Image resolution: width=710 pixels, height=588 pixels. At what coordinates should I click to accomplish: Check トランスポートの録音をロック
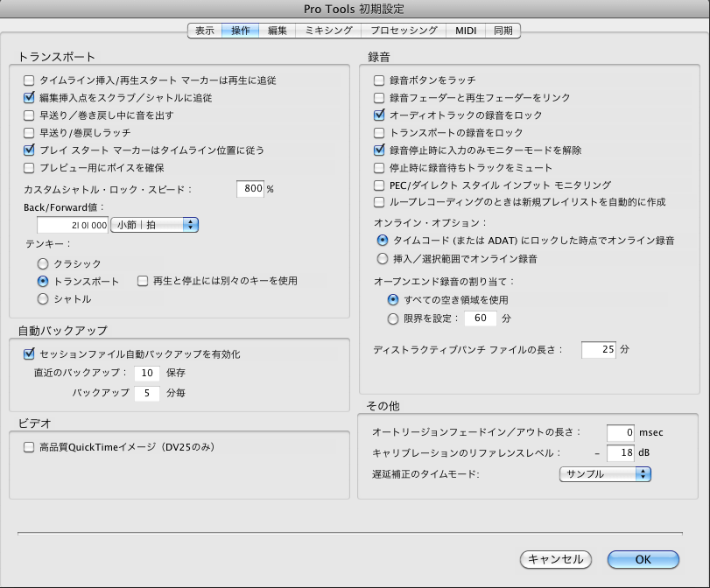(379, 133)
